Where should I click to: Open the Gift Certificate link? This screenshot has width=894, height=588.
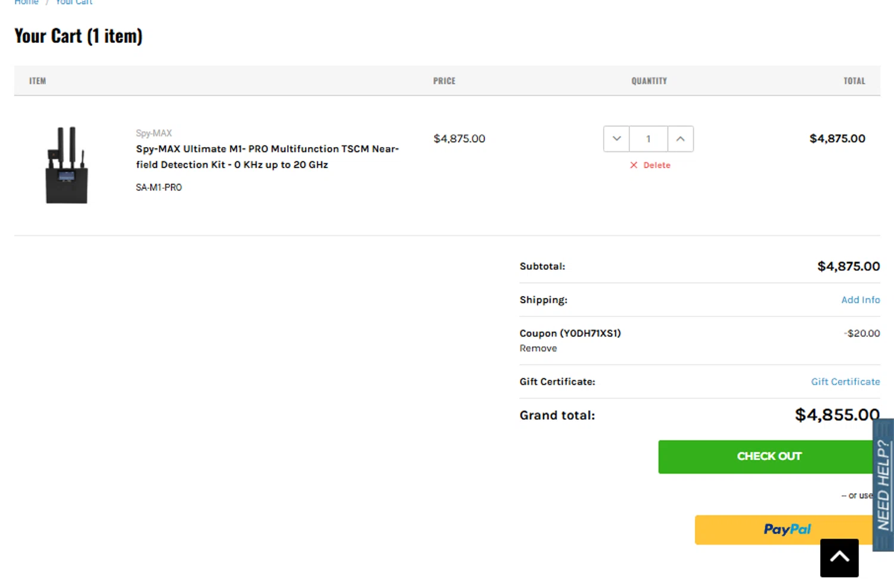845,381
